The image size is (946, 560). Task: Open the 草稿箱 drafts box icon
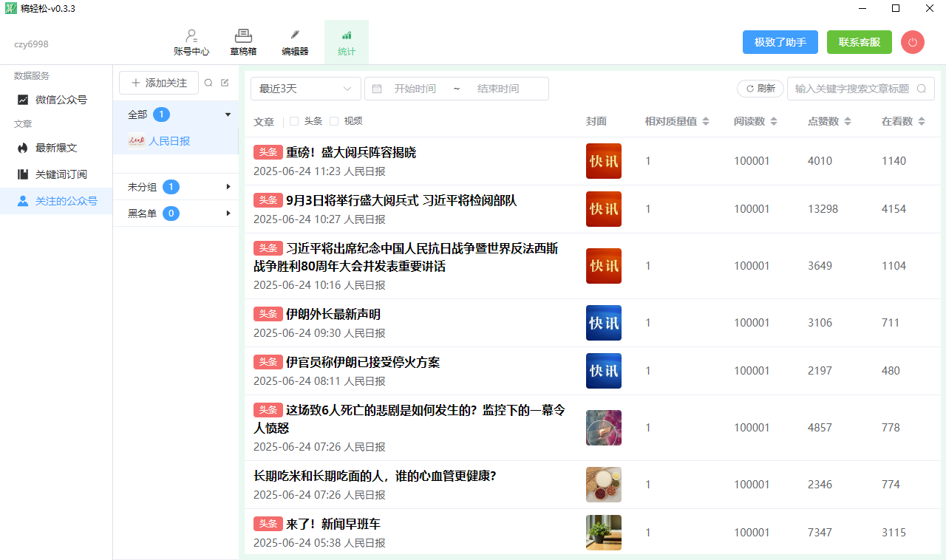click(x=243, y=43)
